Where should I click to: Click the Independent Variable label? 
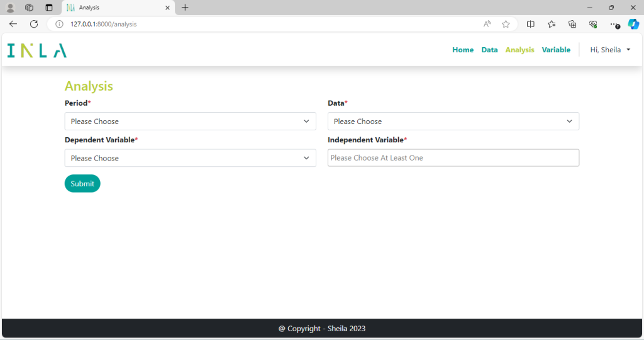point(367,140)
